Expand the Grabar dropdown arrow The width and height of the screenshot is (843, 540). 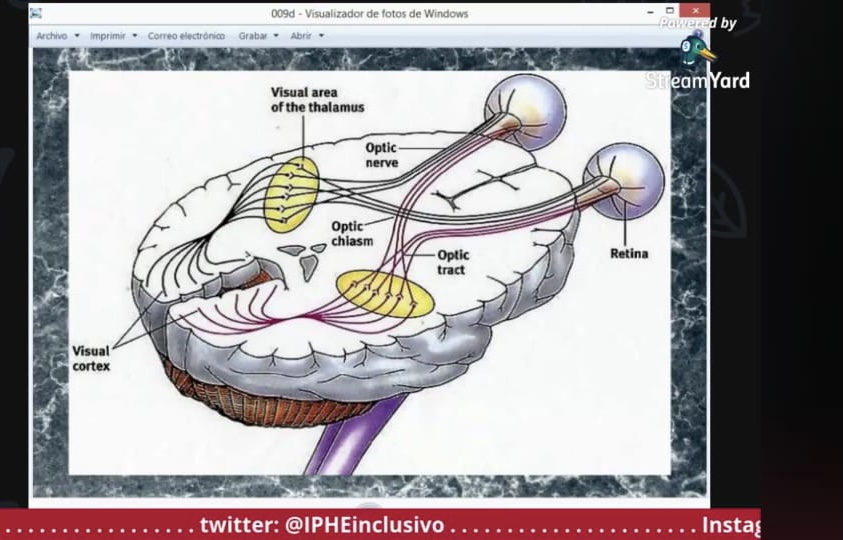(276, 35)
